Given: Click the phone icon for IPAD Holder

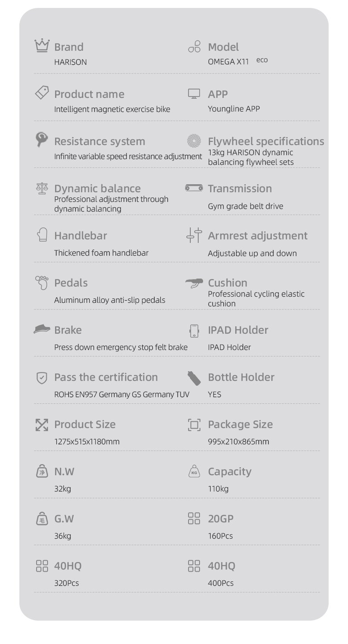Looking at the screenshot, I should click(x=194, y=330).
